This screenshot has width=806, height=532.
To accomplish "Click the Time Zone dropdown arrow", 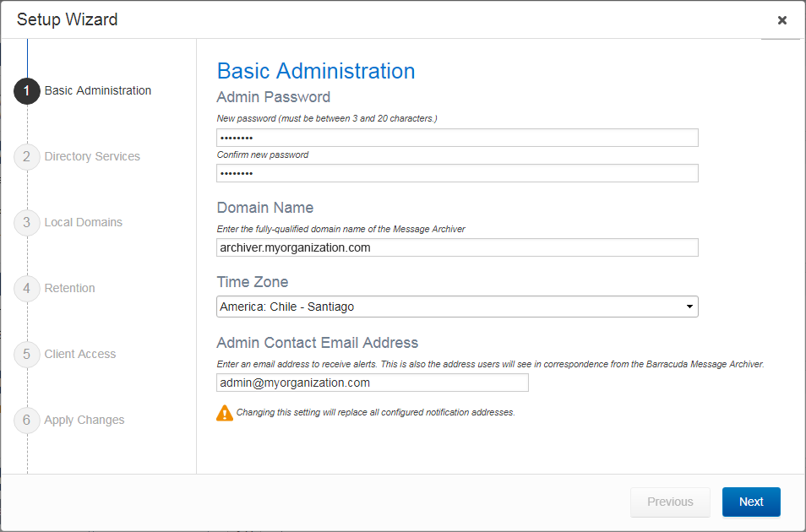I will tap(690, 307).
